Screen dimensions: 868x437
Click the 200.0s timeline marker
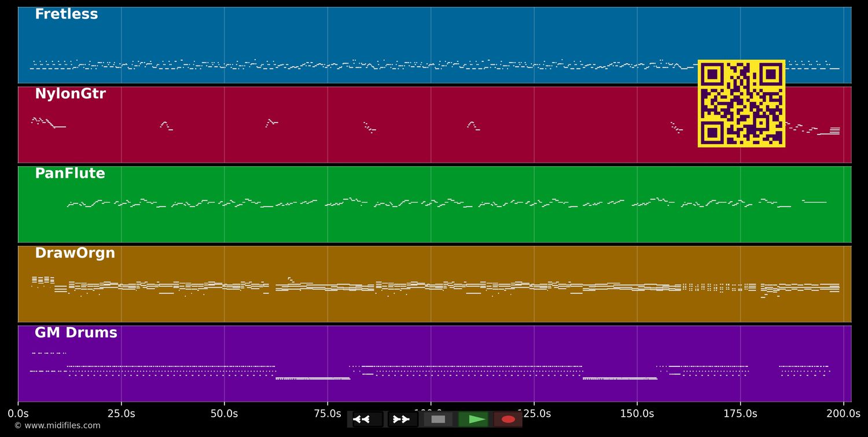[x=843, y=414]
